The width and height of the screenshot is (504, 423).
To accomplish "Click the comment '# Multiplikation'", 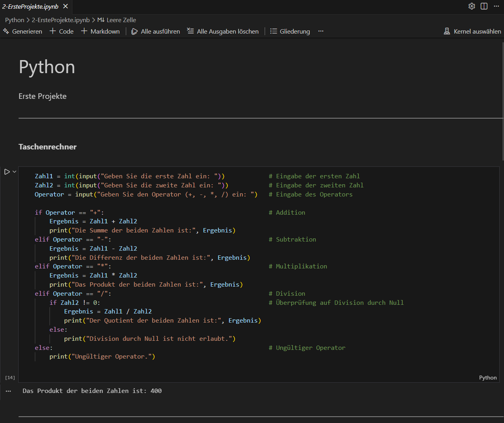I will coord(298,266).
